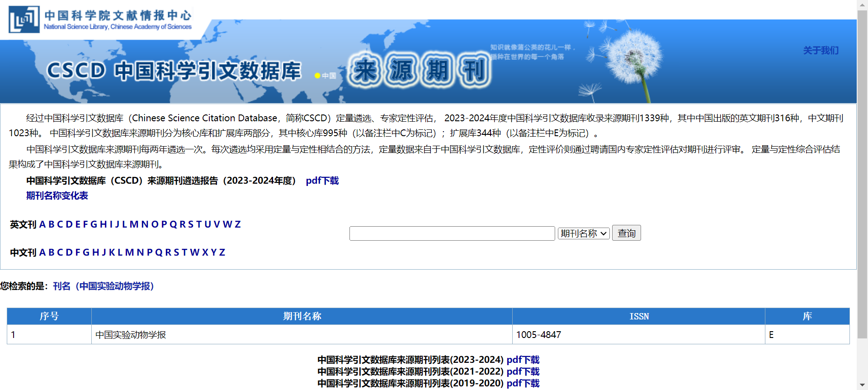The image size is (868, 390).
Task: Click the ISSN column header
Action: (x=639, y=316)
